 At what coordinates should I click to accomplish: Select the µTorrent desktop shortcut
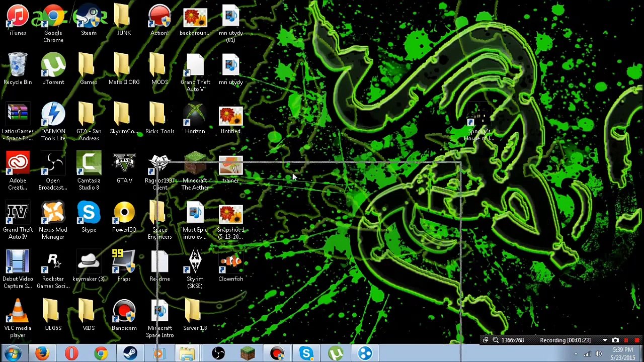pos(53,69)
